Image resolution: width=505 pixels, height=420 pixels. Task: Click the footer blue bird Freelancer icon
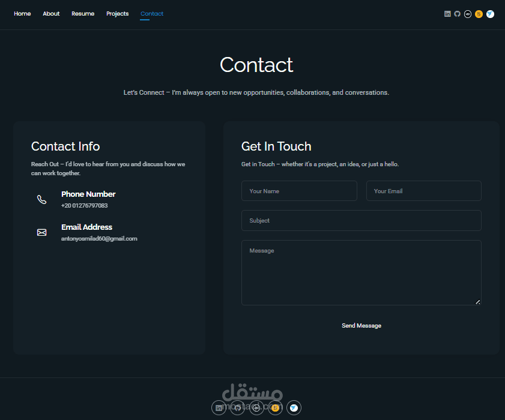coord(294,408)
